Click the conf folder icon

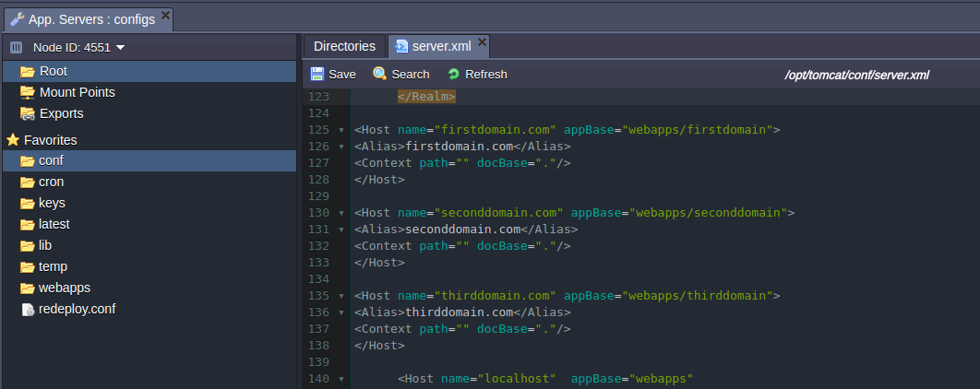pos(27,161)
